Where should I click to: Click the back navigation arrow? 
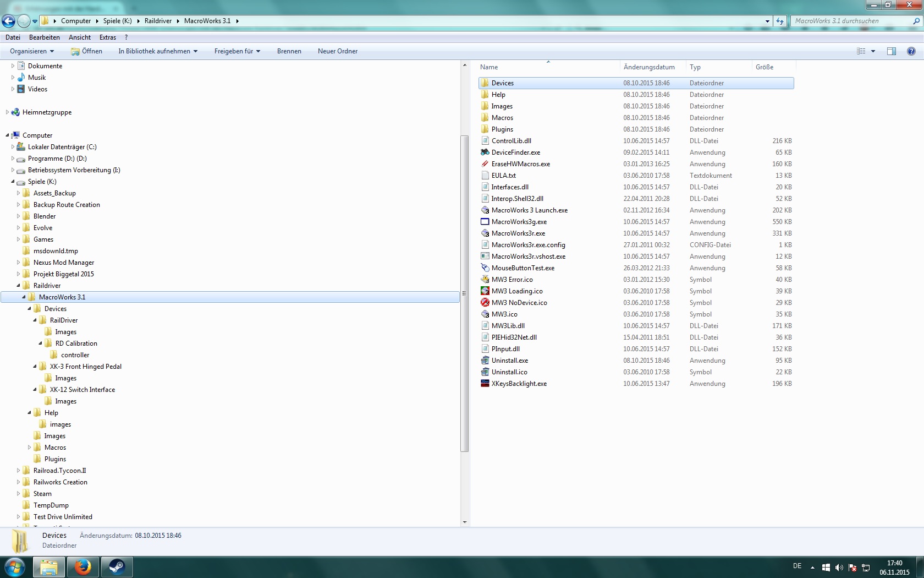[x=8, y=21]
